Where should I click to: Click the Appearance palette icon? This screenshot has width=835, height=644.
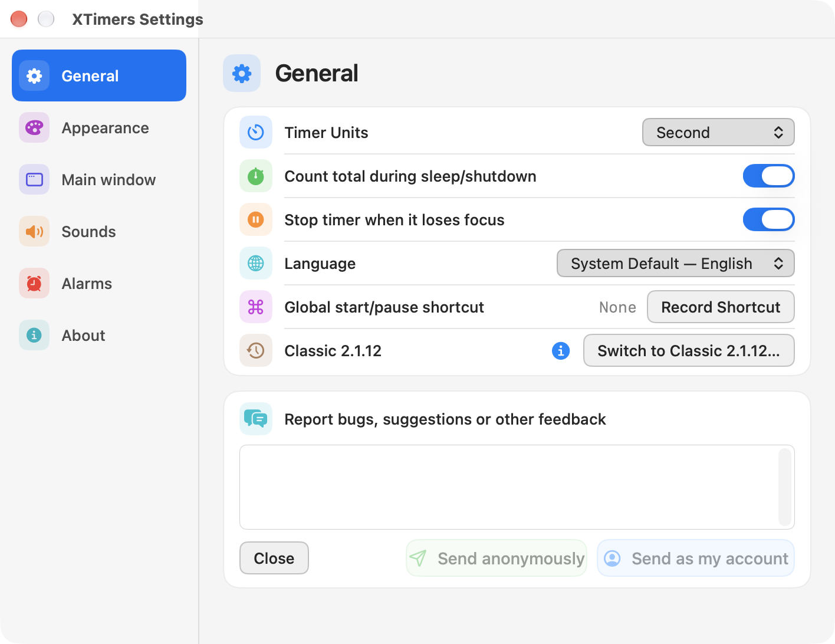(34, 128)
